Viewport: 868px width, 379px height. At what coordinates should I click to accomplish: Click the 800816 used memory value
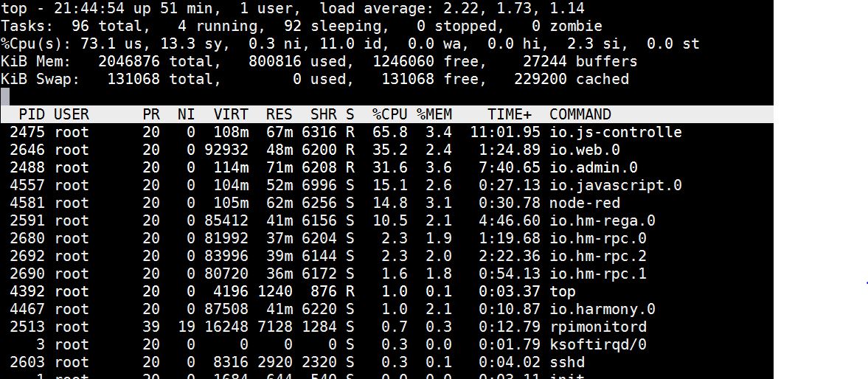click(x=274, y=61)
